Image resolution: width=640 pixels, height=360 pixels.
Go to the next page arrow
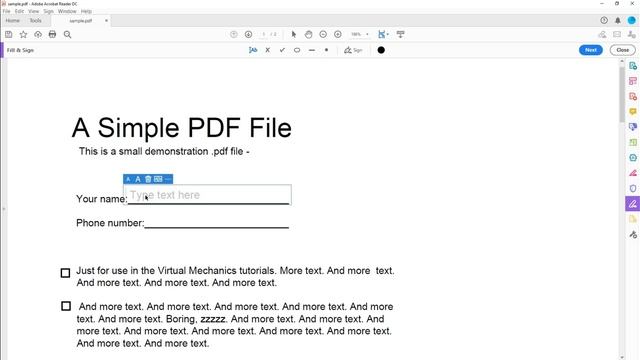pos(248,34)
